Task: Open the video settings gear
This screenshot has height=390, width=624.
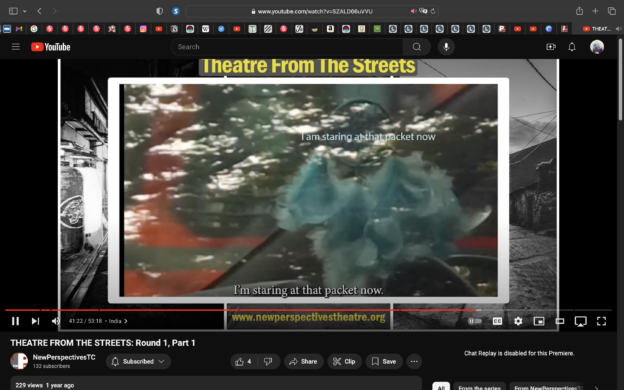Action: (518, 321)
